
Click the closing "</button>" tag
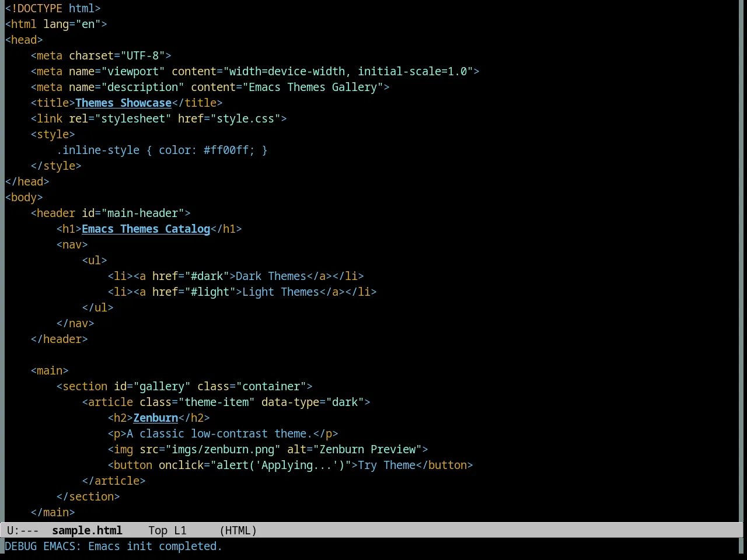click(444, 465)
